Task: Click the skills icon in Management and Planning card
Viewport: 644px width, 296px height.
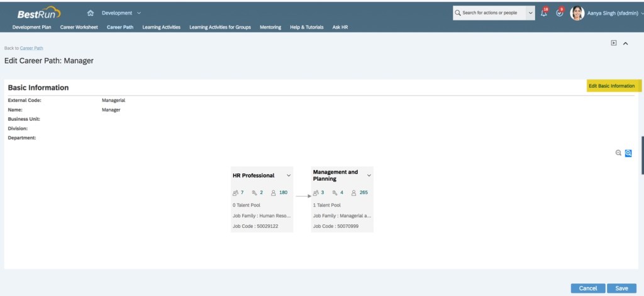Action: [x=335, y=193]
